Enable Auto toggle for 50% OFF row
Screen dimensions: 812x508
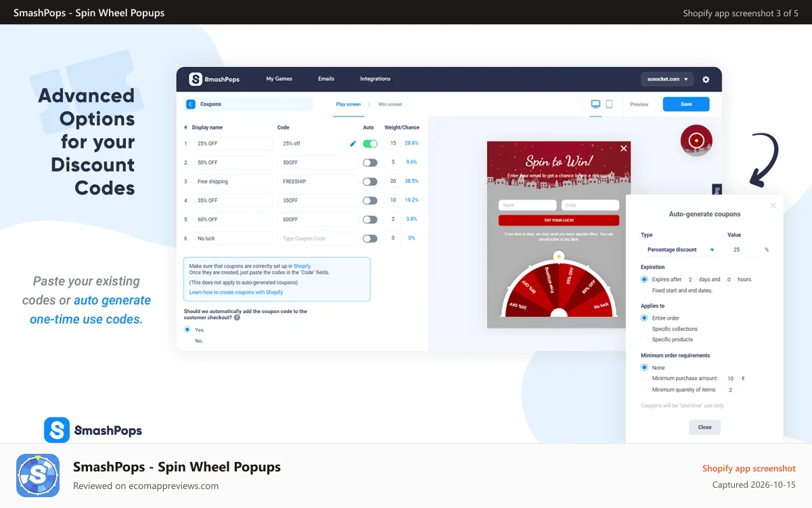[370, 163]
